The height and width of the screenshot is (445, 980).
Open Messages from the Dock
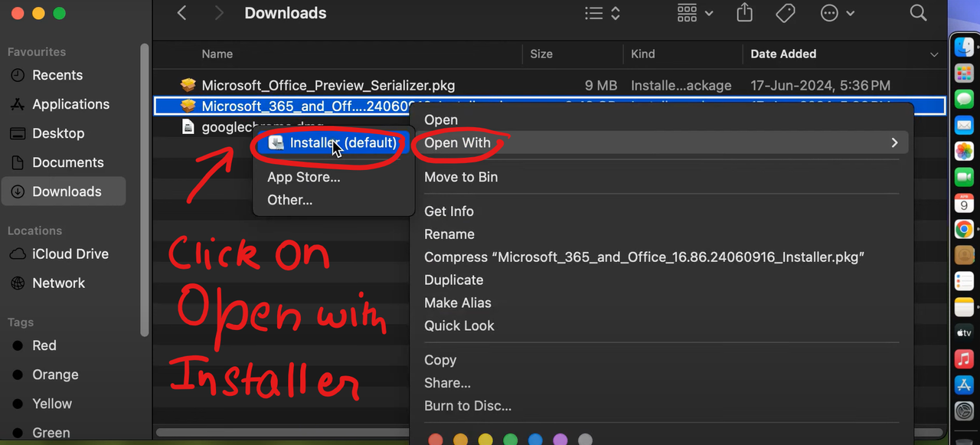964,99
